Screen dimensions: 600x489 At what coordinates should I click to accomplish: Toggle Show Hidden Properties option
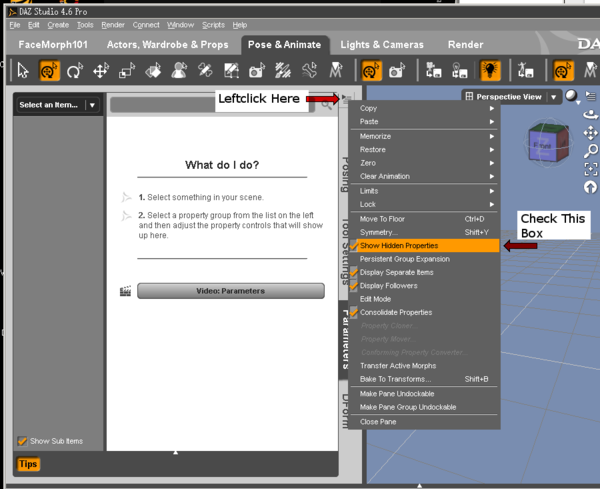point(424,246)
